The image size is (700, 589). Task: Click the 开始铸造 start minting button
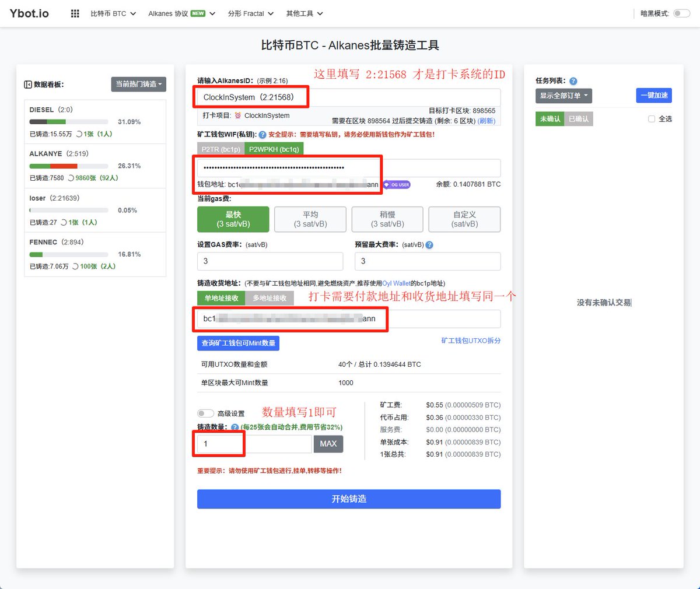click(x=349, y=499)
